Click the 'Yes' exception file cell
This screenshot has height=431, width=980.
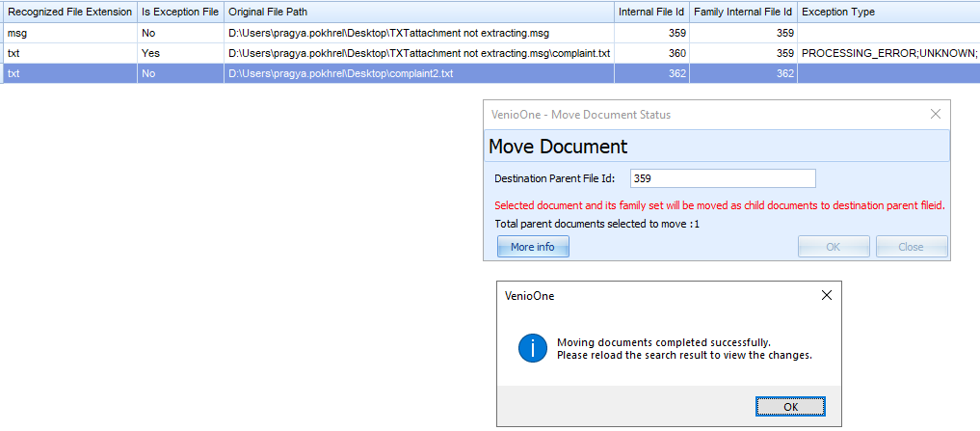(x=180, y=53)
